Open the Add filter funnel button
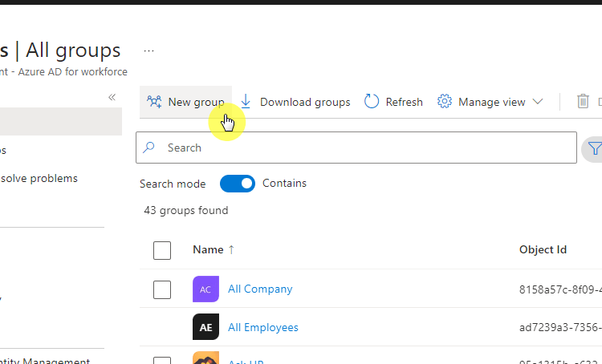Viewport: 602px width, 364px height. (x=593, y=148)
